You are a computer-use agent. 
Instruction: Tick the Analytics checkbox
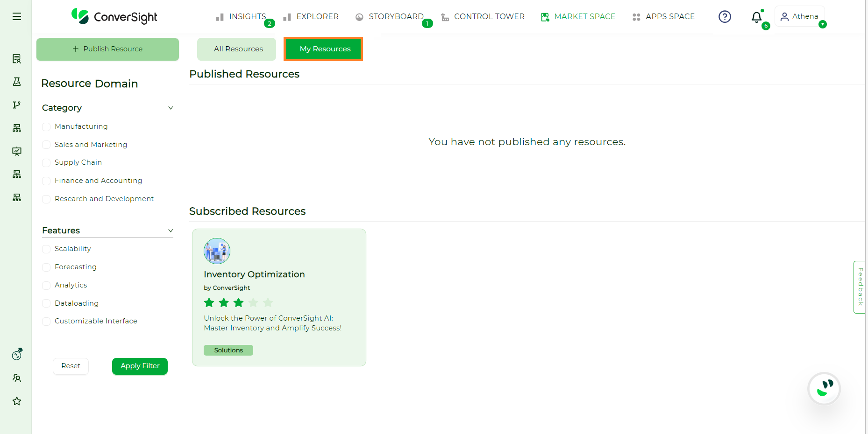[46, 286]
